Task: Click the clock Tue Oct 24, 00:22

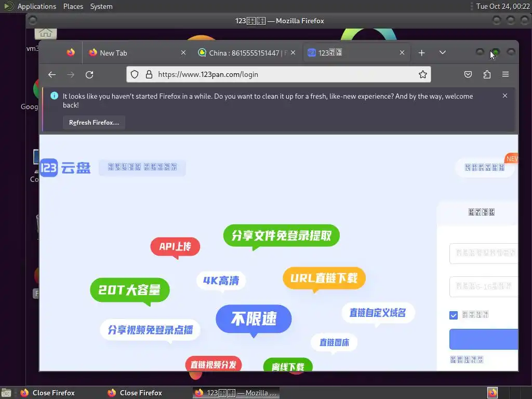Action: click(x=502, y=6)
